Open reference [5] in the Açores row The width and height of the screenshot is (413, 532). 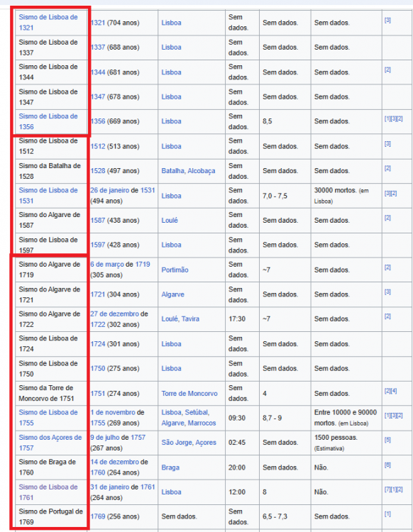pyautogui.click(x=387, y=440)
